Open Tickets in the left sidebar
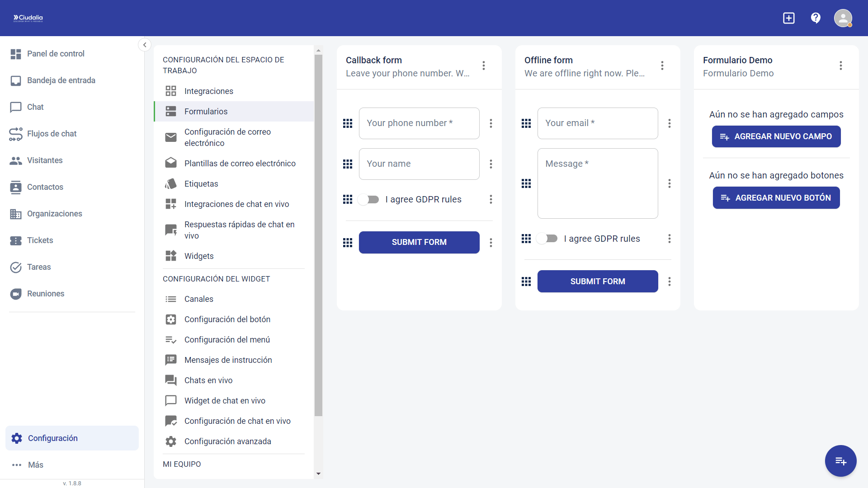The width and height of the screenshot is (868, 488). [x=40, y=240]
